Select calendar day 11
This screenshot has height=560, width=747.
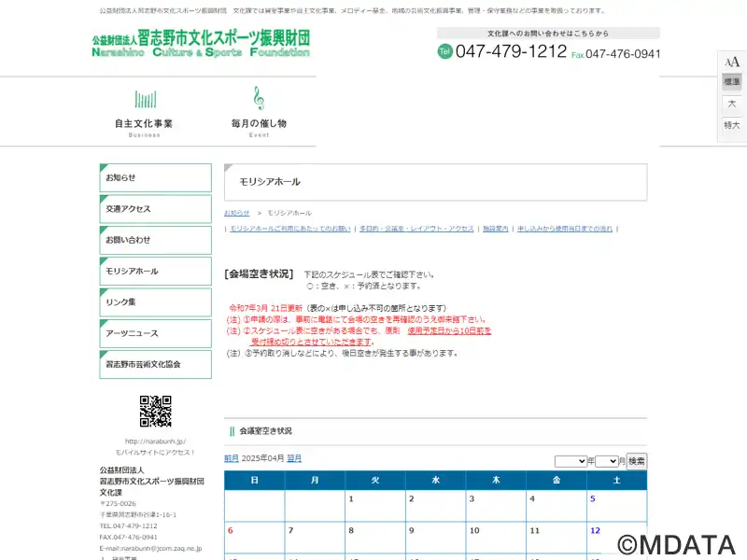click(x=557, y=538)
